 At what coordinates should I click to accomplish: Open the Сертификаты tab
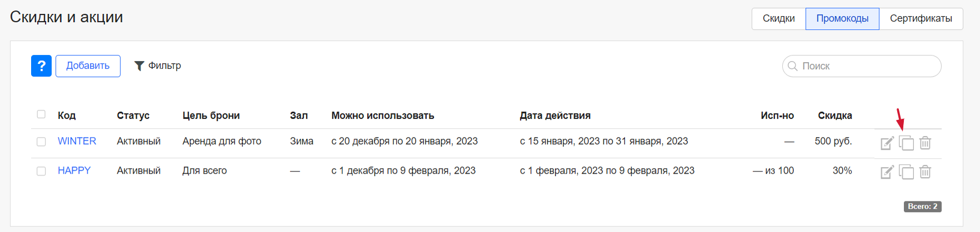921,19
